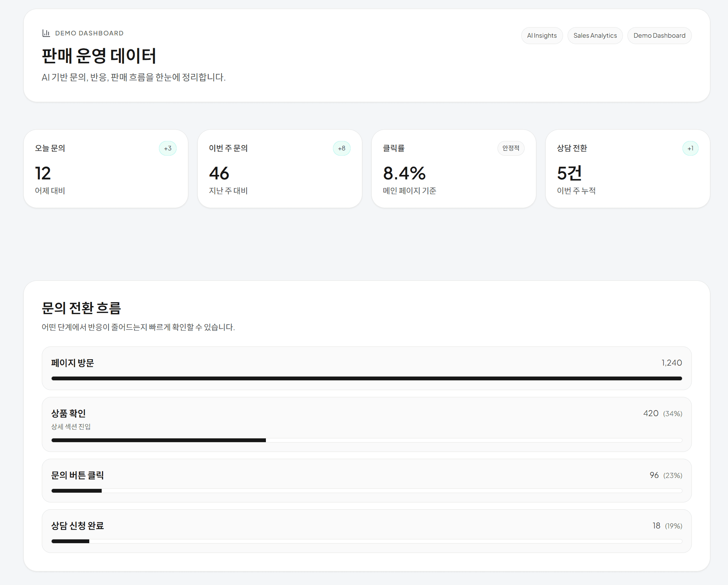Click the +1 badge on the 상담 전환 card
The width and height of the screenshot is (728, 585).
tap(690, 148)
